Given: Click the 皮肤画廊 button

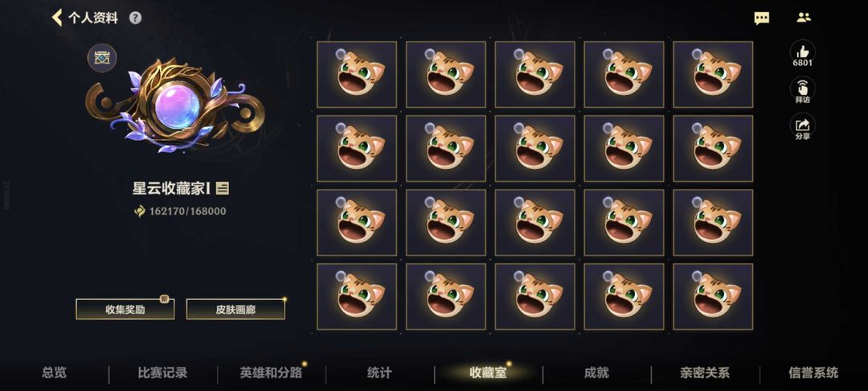Looking at the screenshot, I should [x=235, y=309].
